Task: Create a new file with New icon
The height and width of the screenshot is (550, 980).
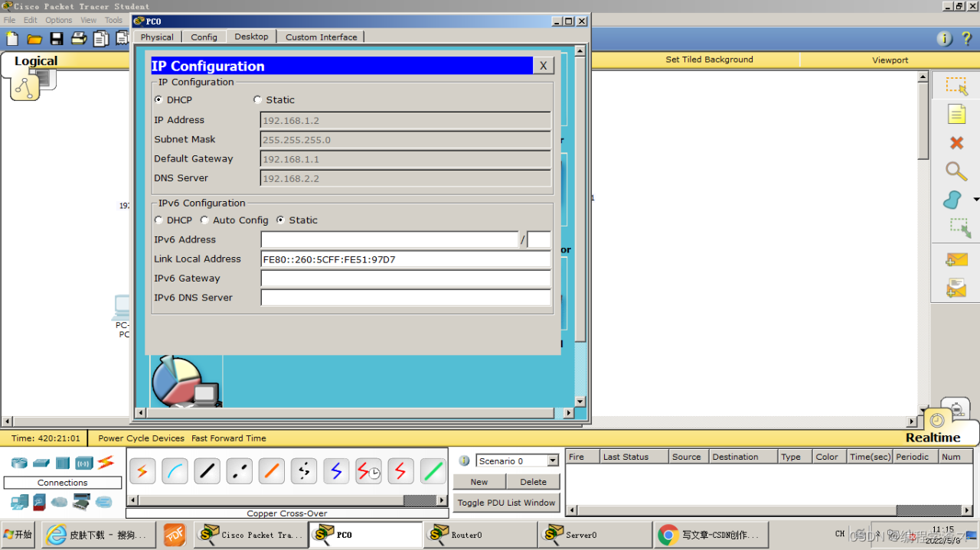Action: [x=11, y=38]
